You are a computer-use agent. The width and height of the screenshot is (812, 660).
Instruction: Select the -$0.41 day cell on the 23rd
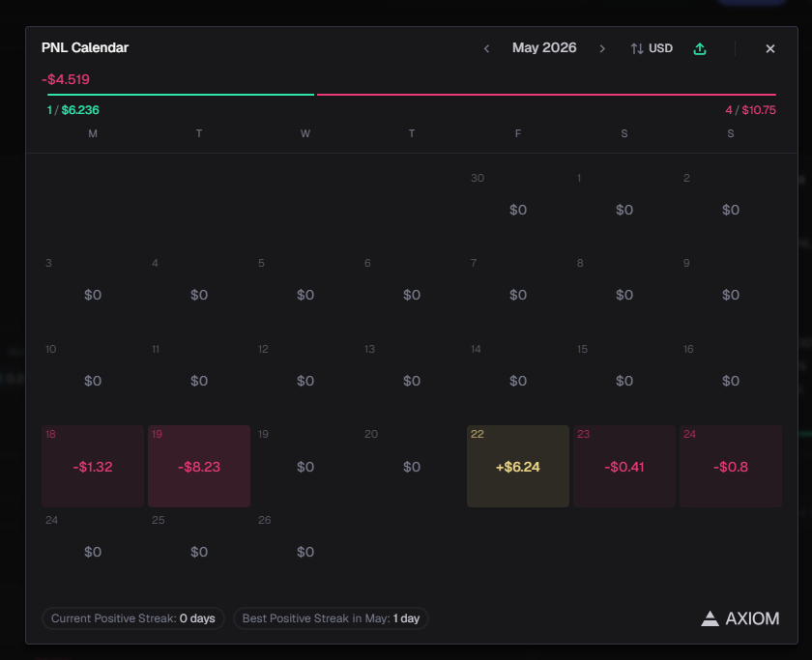click(624, 466)
